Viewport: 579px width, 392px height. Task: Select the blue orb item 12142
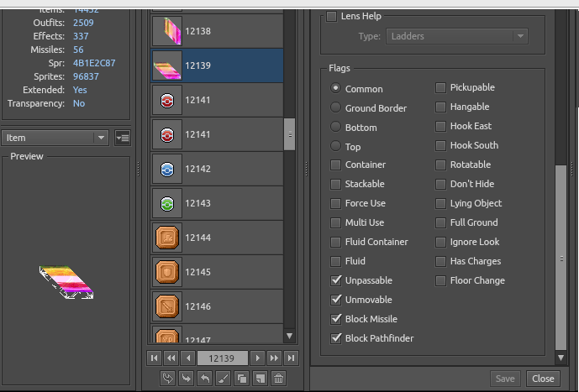[217, 169]
